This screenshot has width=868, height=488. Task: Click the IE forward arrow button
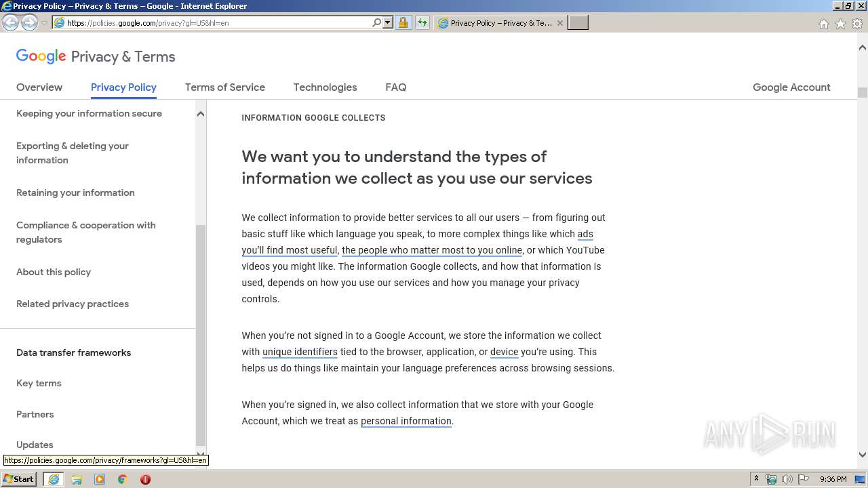[29, 22]
